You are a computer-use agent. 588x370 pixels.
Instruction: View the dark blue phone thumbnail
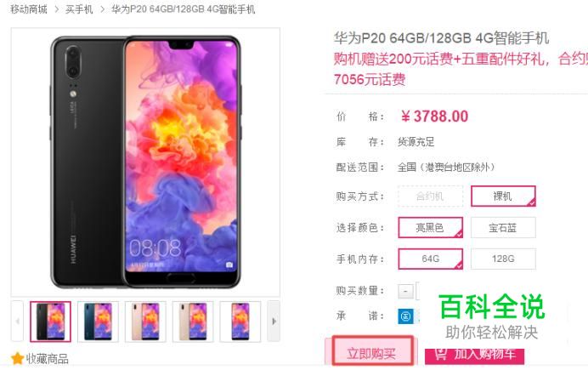click(98, 322)
